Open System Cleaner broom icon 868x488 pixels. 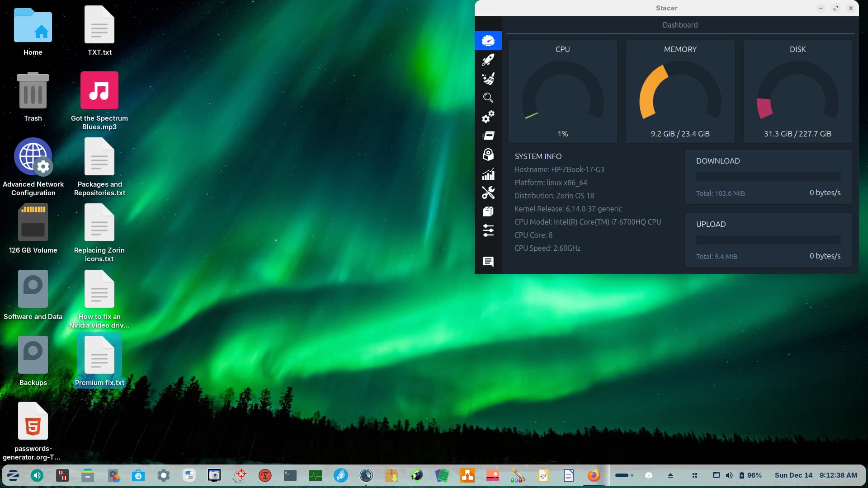[x=488, y=79]
